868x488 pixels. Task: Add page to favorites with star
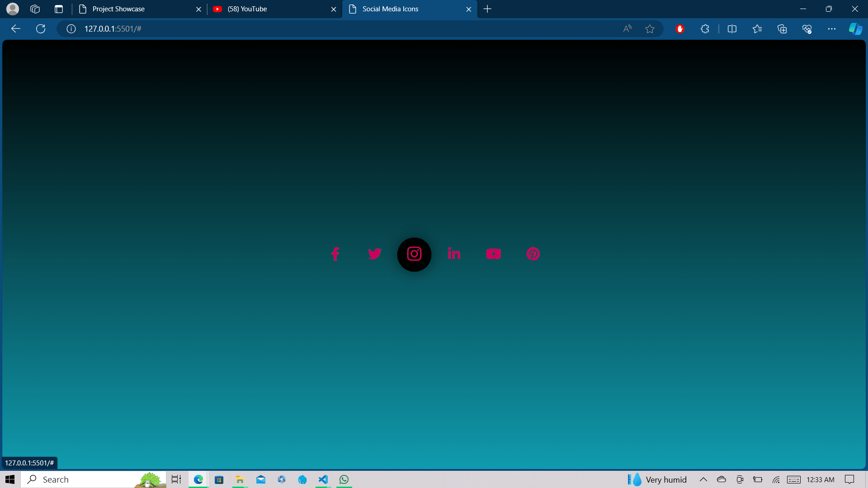click(650, 29)
